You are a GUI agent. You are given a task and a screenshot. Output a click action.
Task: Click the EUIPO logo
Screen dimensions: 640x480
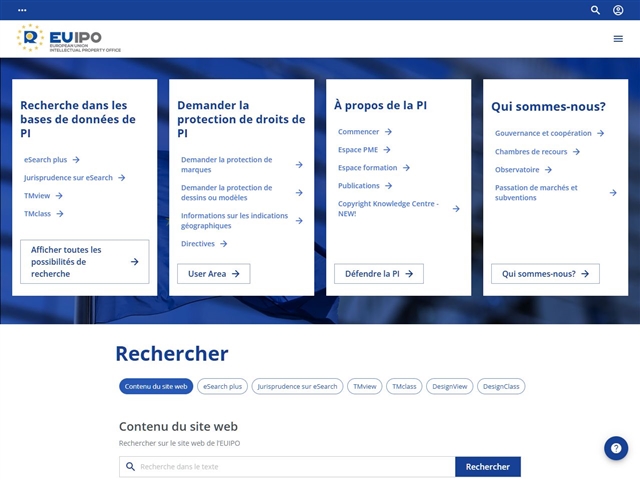click(x=69, y=38)
